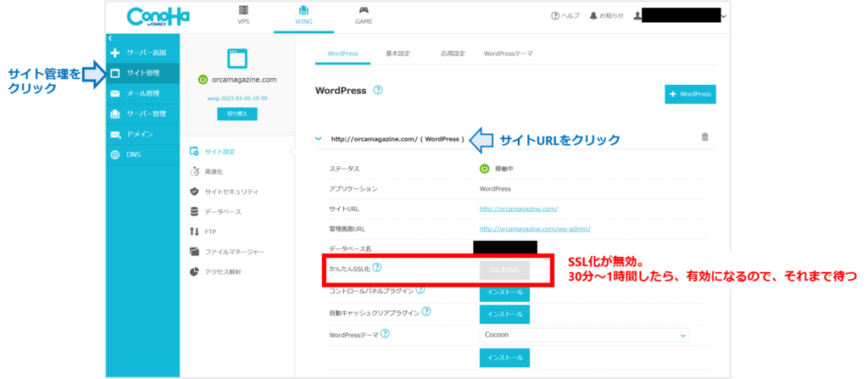The height and width of the screenshot is (379, 868).
Task: Install the 自動キャッシュクリアプラグイン
Action: (504, 315)
